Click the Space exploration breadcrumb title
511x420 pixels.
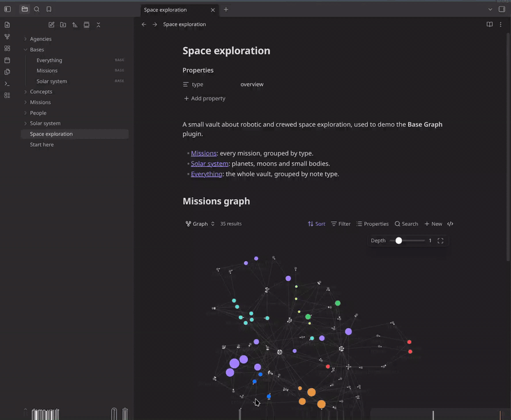pyautogui.click(x=185, y=24)
